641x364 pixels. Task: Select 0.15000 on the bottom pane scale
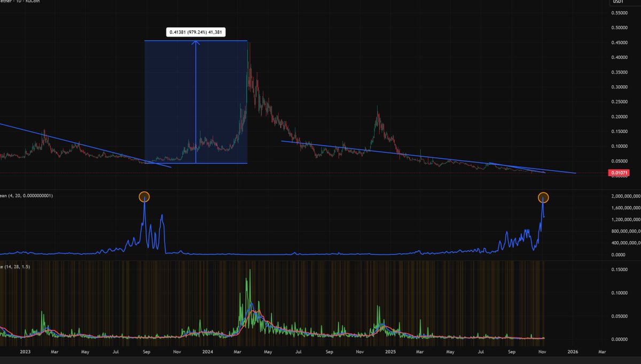620,270
